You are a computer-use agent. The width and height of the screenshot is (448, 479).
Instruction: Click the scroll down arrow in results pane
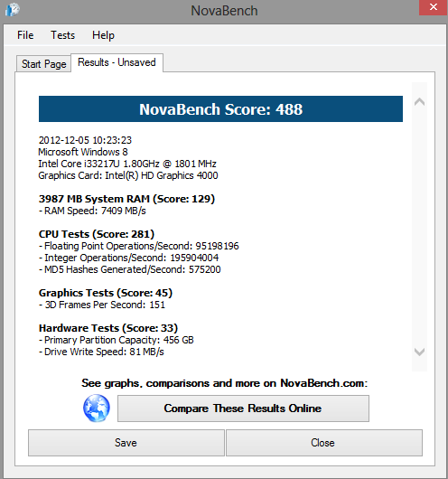click(419, 352)
